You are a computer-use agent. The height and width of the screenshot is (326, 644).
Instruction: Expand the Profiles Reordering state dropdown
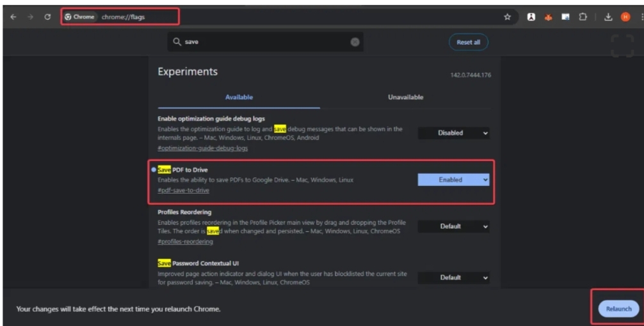[454, 226]
